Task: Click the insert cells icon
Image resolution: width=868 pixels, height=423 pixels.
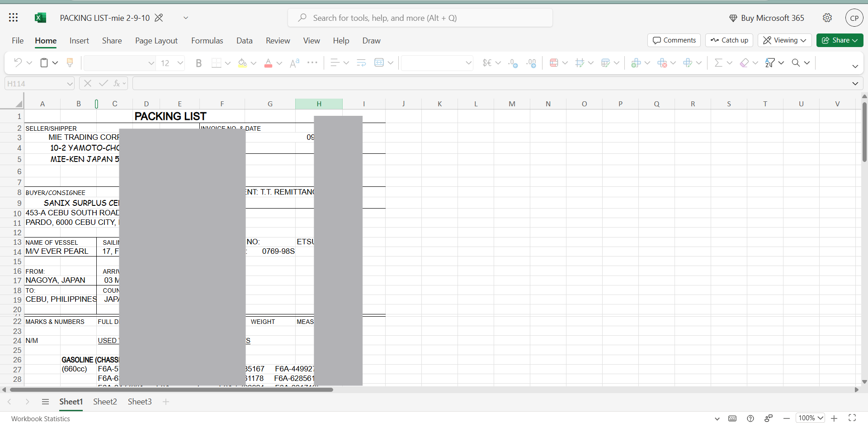Action: click(x=636, y=63)
